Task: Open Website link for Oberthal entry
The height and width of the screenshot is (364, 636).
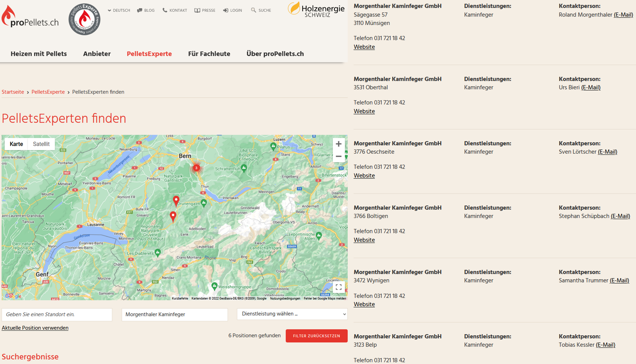Action: [364, 111]
